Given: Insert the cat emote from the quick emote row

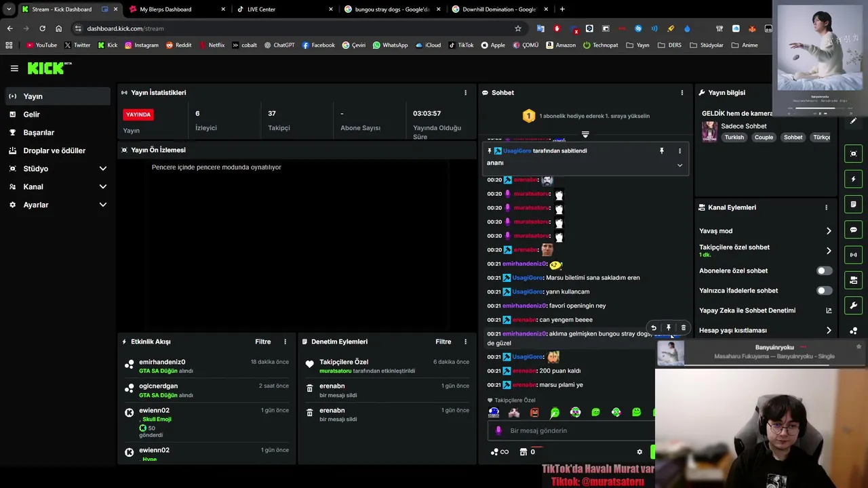Looking at the screenshot, I should point(514,412).
